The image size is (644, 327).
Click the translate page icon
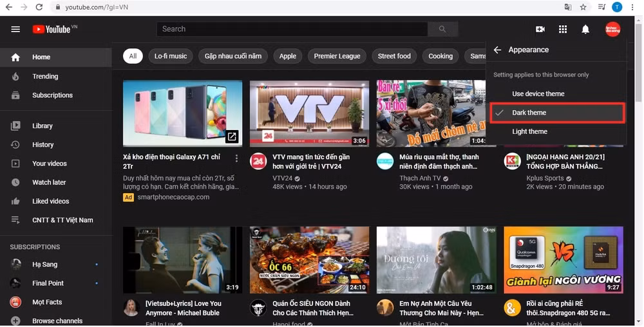(567, 7)
